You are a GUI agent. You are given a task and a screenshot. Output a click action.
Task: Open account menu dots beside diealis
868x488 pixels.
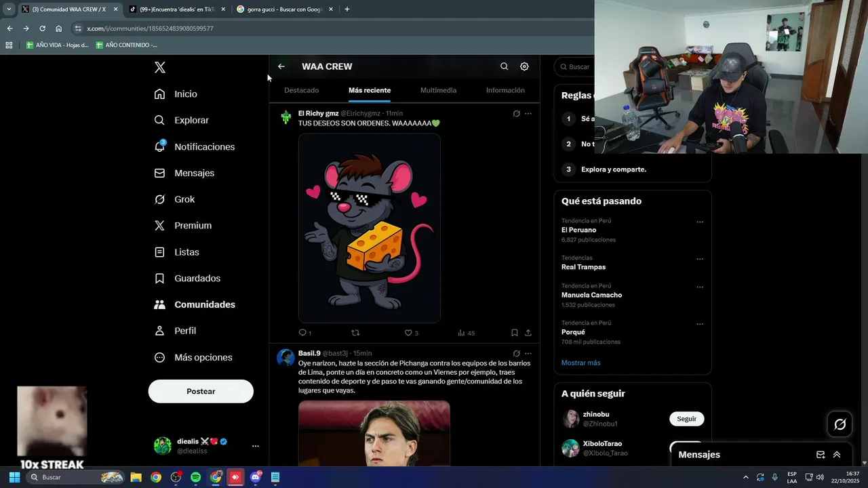pyautogui.click(x=256, y=446)
